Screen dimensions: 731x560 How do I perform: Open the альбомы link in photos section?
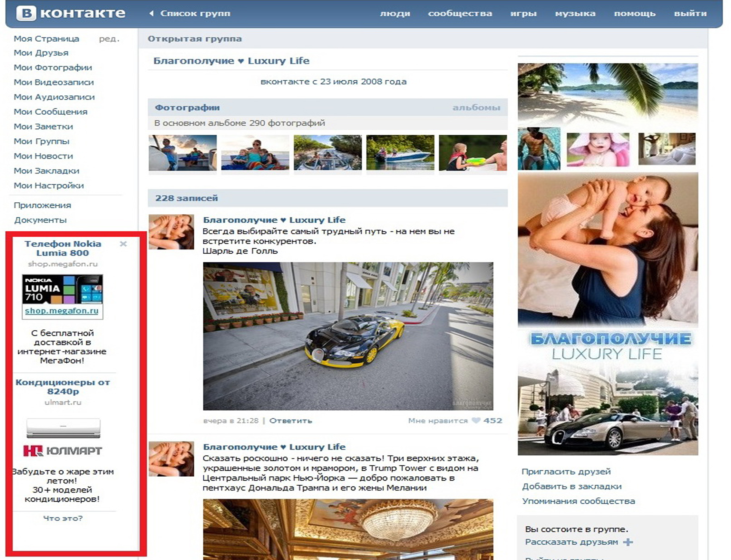click(476, 107)
